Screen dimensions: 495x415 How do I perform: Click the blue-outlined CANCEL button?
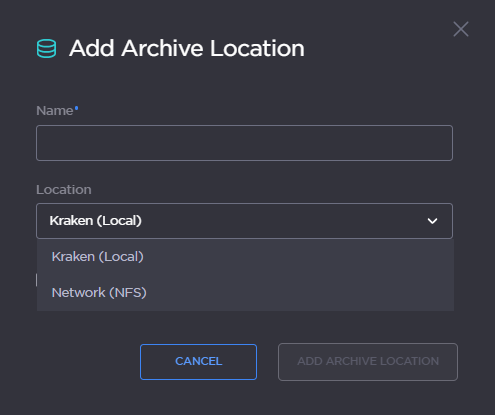pyautogui.click(x=198, y=362)
